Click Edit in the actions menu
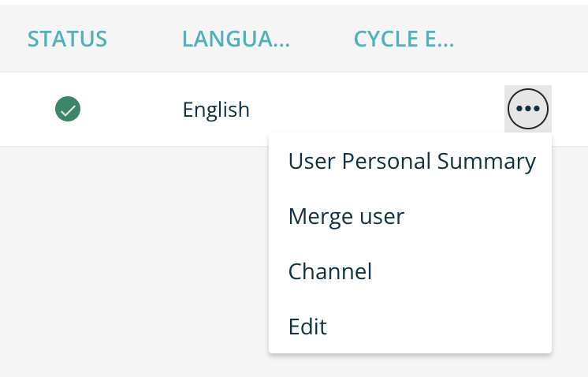The image size is (588, 377). pyautogui.click(x=307, y=326)
